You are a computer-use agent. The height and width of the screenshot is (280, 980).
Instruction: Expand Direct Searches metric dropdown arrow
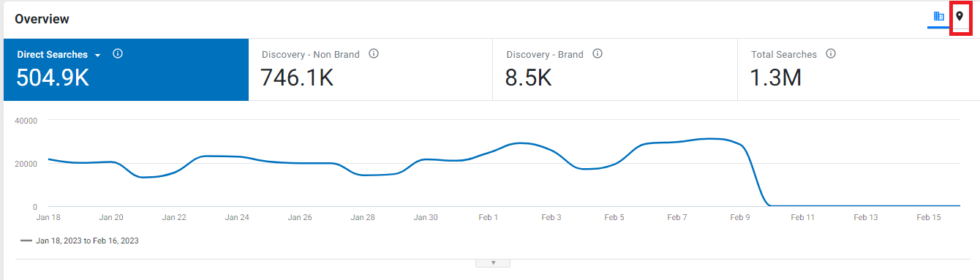[97, 56]
